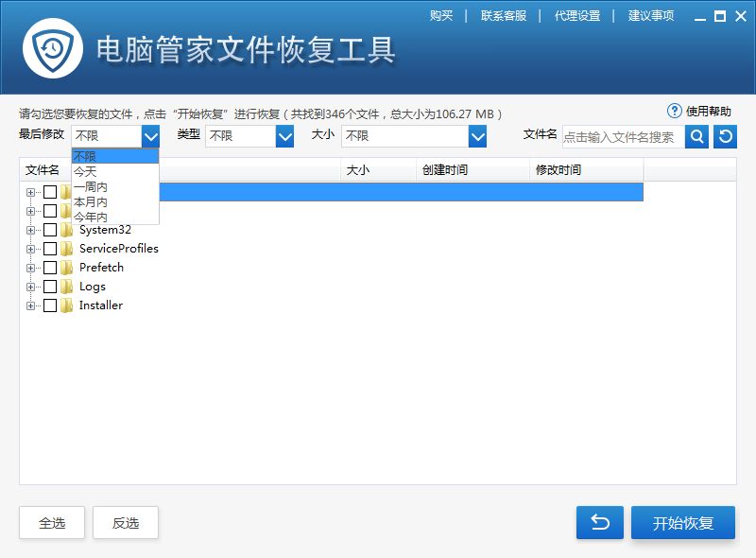Image resolution: width=756 pixels, height=558 pixels.
Task: Select 今天 in dropdown list
Action: (x=114, y=171)
